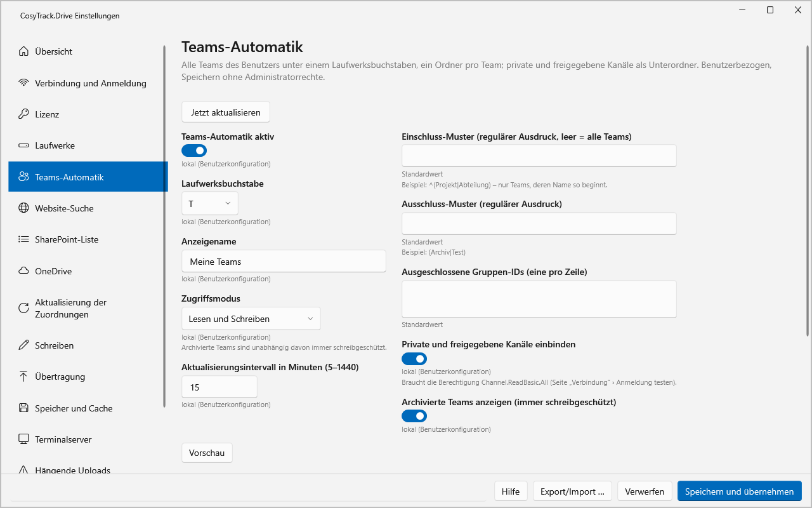Click the pencil icon for Schreiben
This screenshot has height=508, width=812.
[x=23, y=345]
